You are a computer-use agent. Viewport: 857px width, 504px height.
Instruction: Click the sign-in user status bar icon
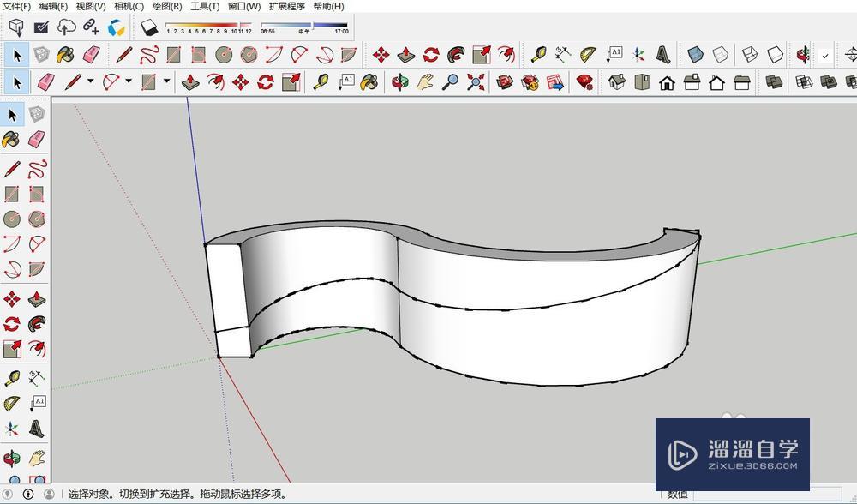tap(49, 495)
